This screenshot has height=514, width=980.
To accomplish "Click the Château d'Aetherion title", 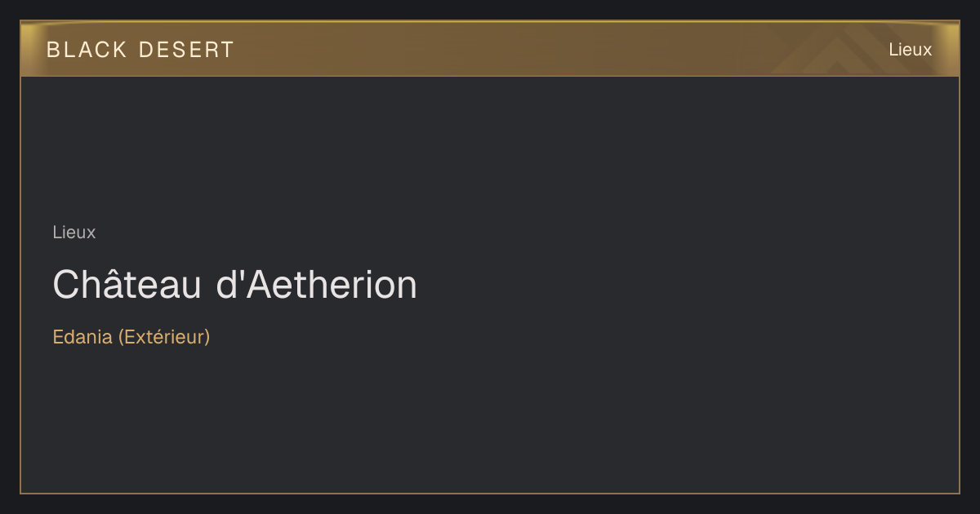I will [235, 285].
